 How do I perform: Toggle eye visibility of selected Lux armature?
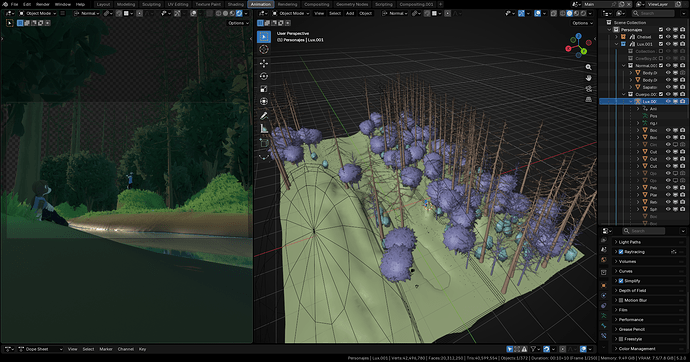[x=668, y=102]
